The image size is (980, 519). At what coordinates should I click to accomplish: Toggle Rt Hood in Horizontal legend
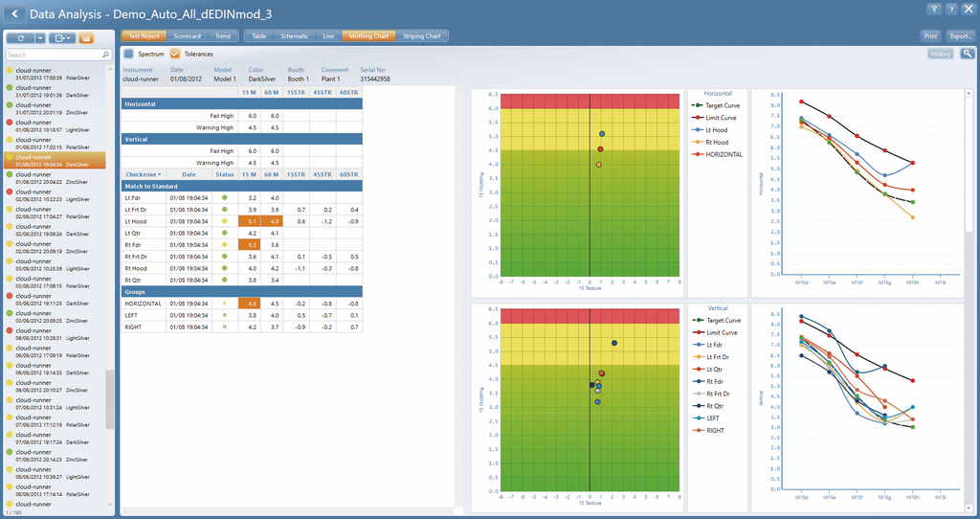click(710, 142)
